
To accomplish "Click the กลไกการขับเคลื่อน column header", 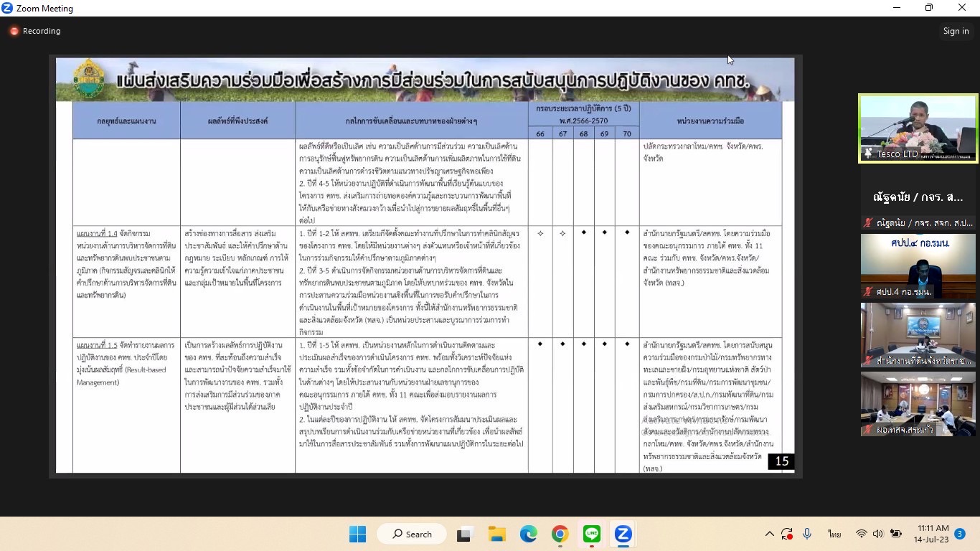I will (412, 121).
